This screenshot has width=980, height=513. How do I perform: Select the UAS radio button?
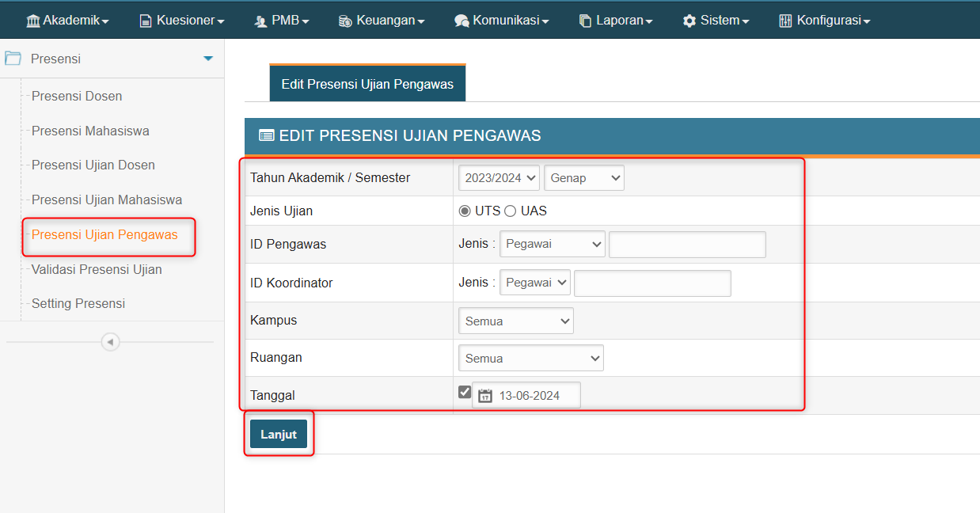[511, 211]
